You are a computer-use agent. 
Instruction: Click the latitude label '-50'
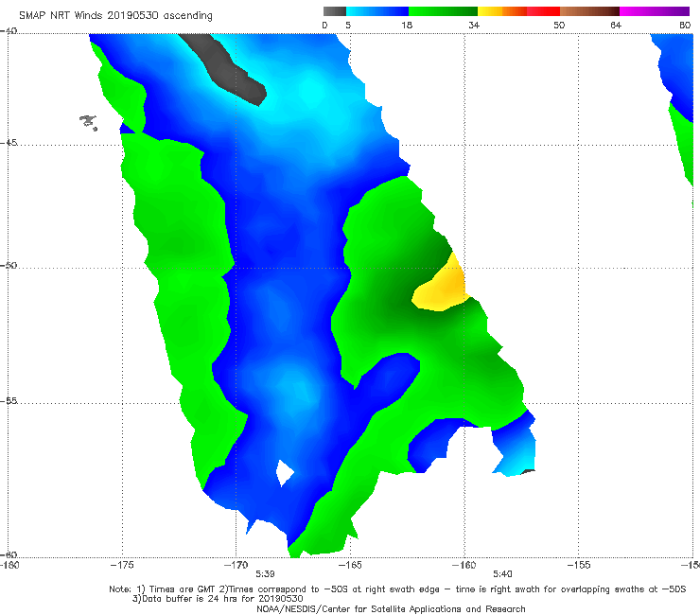[9, 265]
